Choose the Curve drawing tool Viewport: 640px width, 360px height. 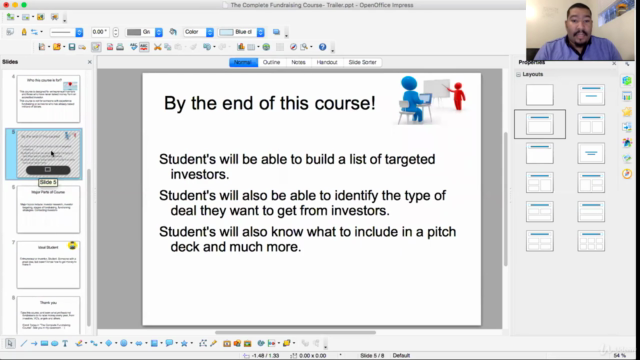click(x=79, y=343)
